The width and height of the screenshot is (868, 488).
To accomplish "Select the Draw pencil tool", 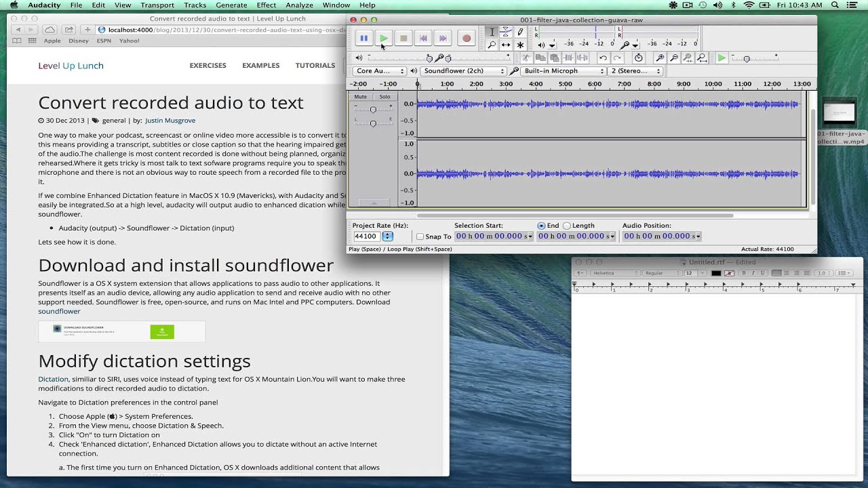I will tap(520, 32).
